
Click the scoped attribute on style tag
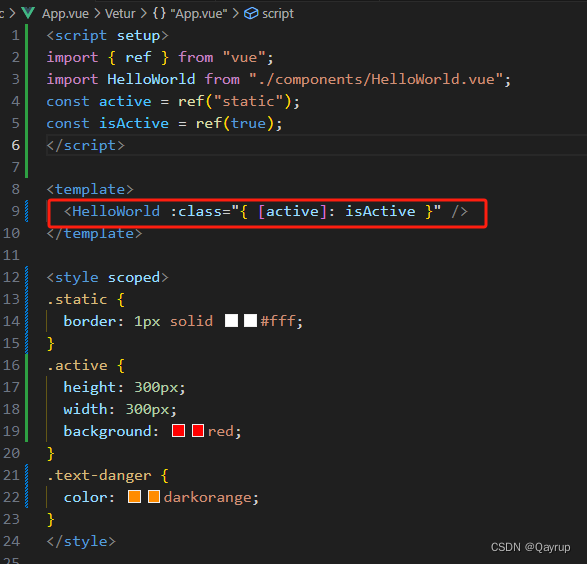[x=134, y=278]
